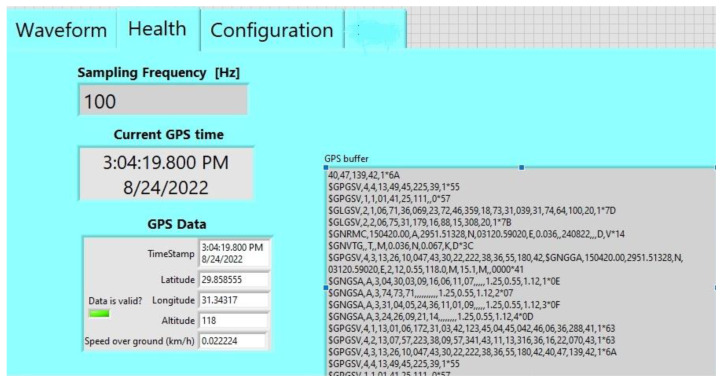723x383 pixels.
Task: Click the $GPGSV,4,2 line in GPS buffer
Action: coord(471,341)
